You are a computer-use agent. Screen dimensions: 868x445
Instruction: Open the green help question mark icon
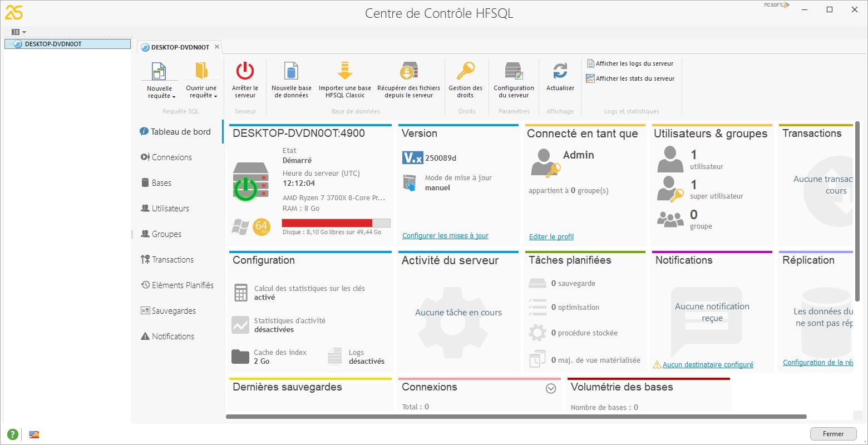(x=12, y=434)
